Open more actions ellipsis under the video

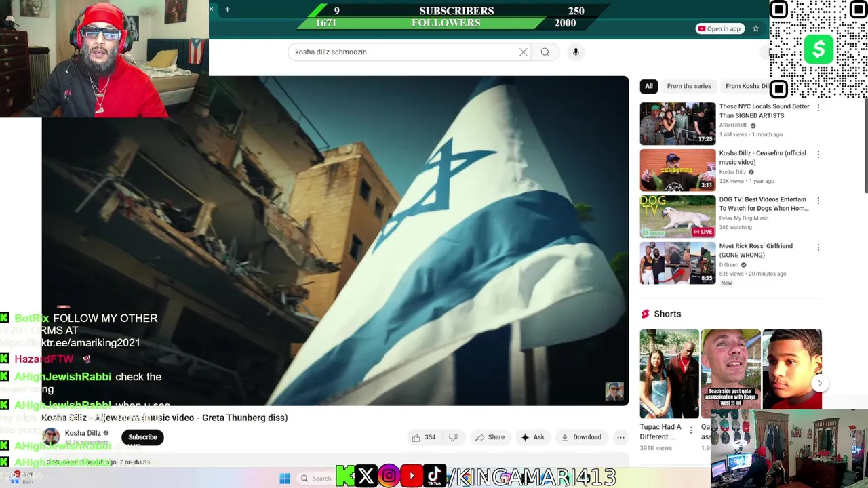[x=620, y=438]
